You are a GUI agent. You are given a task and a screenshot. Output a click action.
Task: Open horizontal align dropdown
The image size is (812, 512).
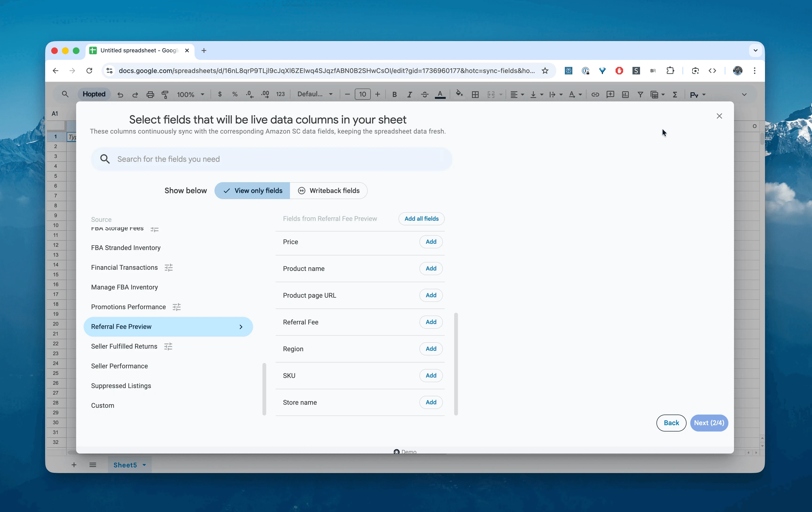[517, 95]
